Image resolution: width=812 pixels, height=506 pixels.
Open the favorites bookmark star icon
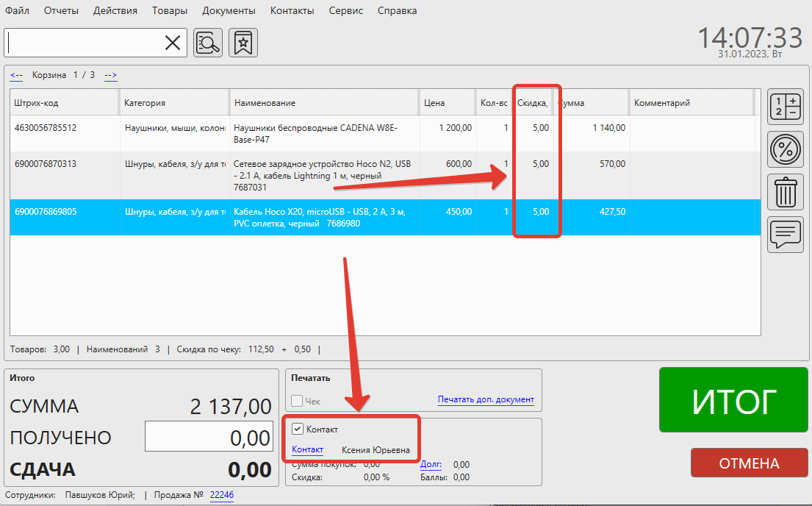(243, 43)
